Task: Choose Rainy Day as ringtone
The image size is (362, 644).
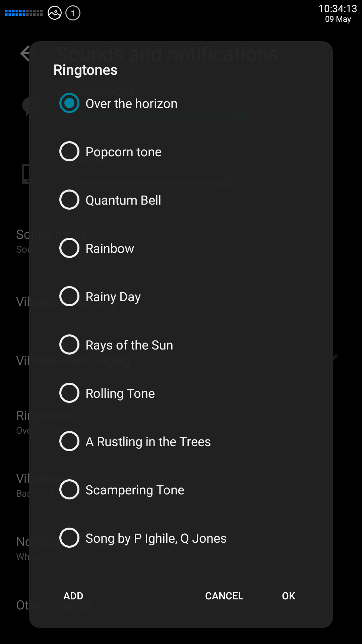Action: click(x=69, y=297)
